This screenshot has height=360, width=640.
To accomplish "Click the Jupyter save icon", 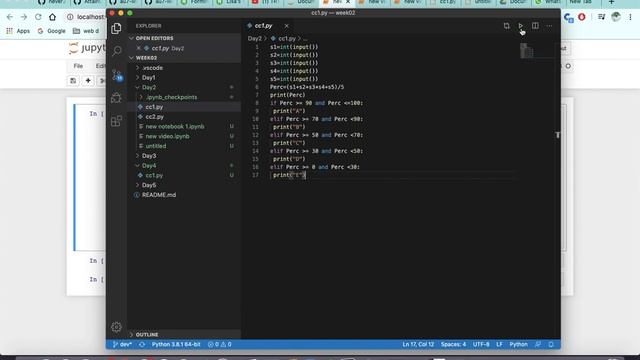I will point(73,81).
